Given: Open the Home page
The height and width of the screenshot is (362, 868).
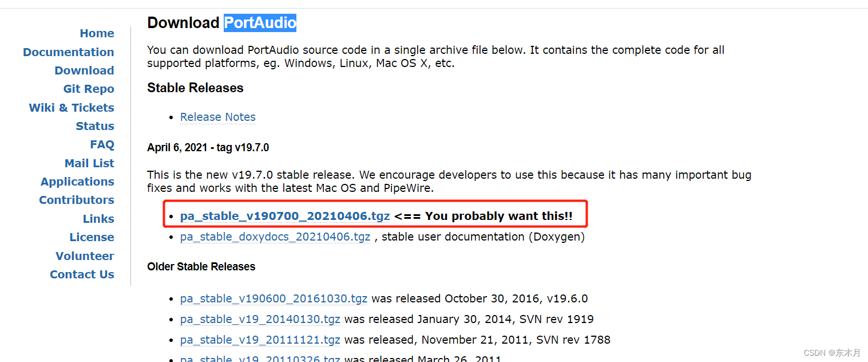Looking at the screenshot, I should 97,33.
